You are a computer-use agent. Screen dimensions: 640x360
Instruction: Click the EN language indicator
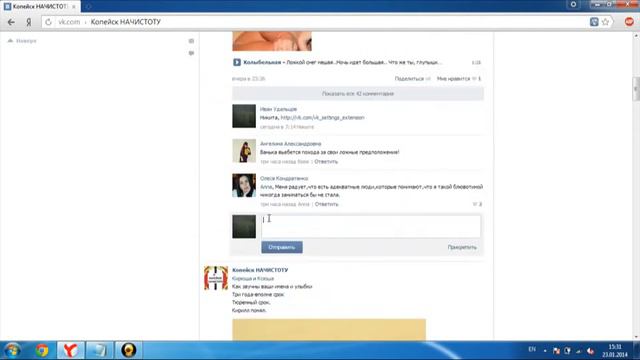[532, 349]
